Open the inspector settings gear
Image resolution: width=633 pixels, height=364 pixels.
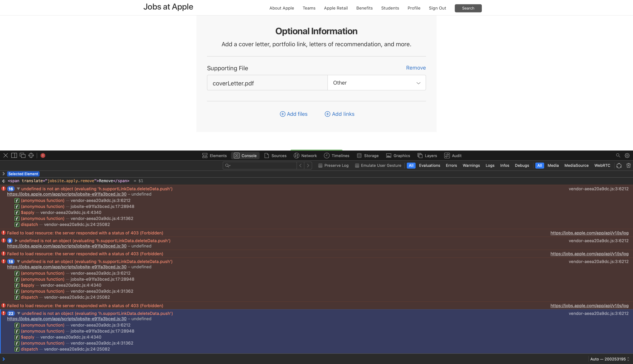[627, 156]
